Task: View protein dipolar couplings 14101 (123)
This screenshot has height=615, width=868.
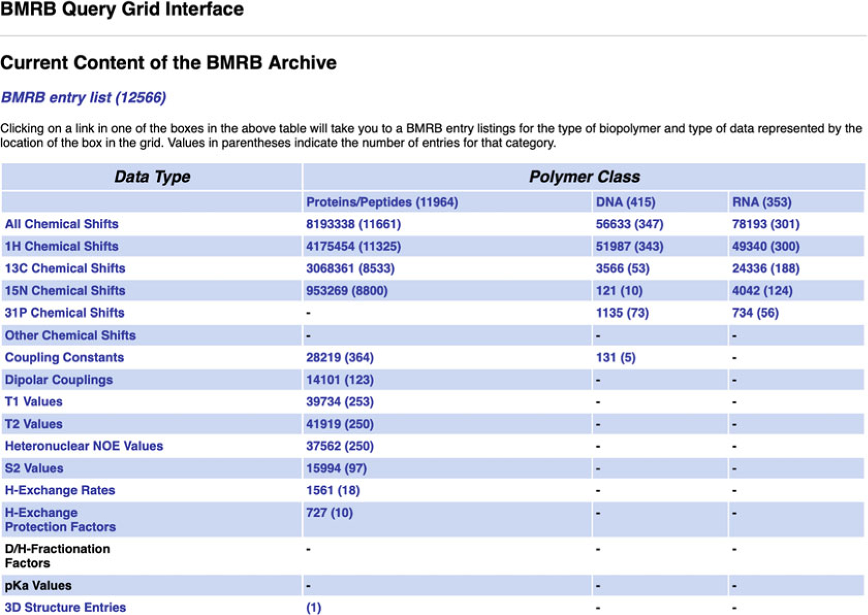Action: (340, 380)
